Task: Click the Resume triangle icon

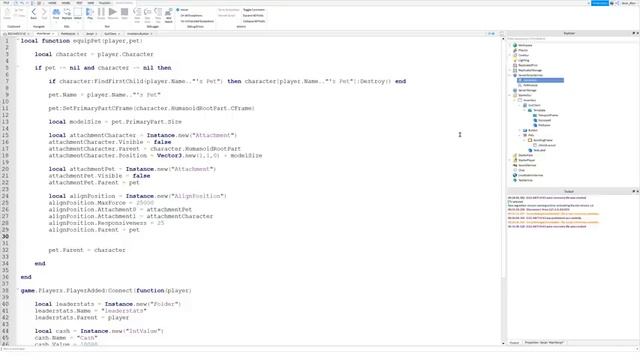Action: pos(113,13)
